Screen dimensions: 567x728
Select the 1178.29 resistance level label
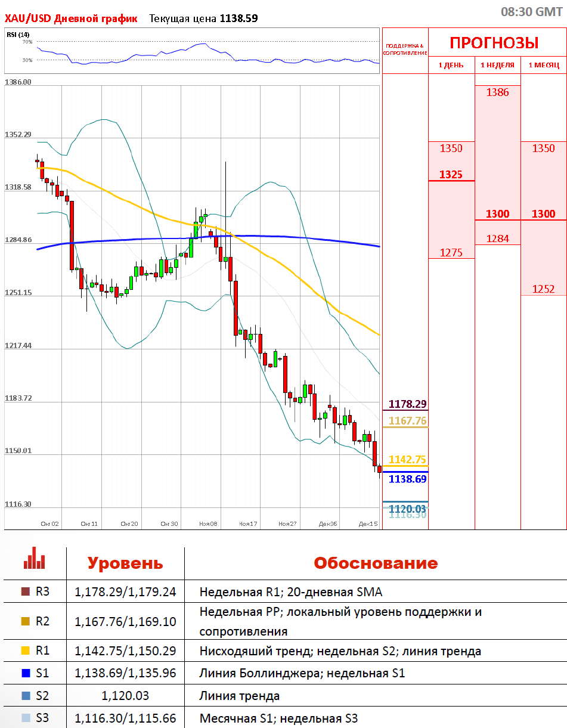[407, 404]
